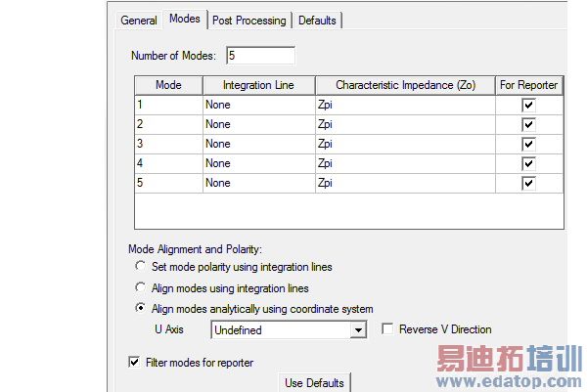Toggle For Reporter checkbox for mode 5
587x392 pixels.
click(x=528, y=183)
